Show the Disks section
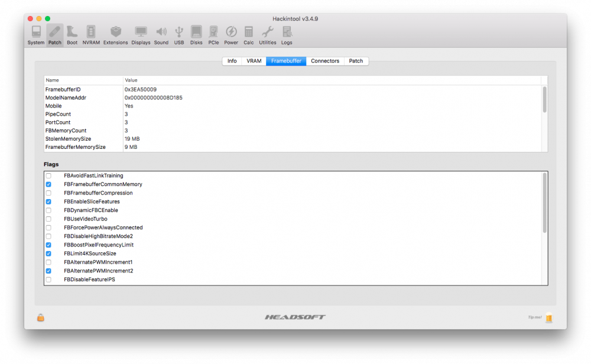591x364 pixels. point(196,35)
